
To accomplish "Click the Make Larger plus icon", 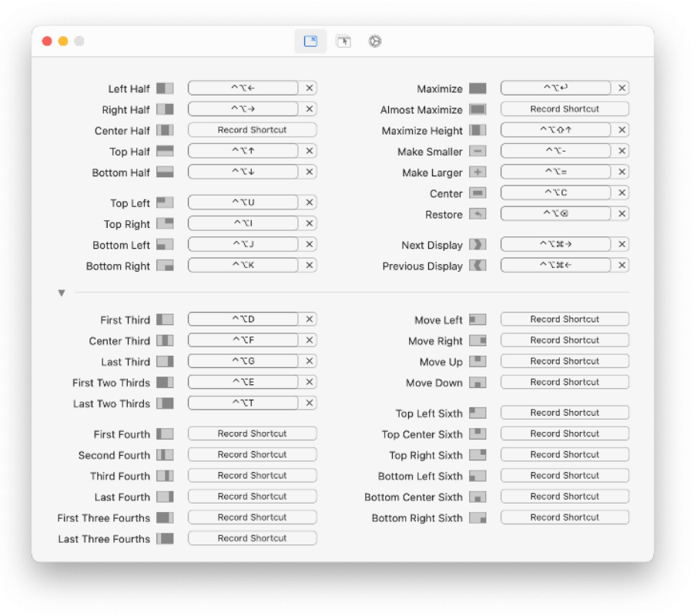I will [x=478, y=172].
